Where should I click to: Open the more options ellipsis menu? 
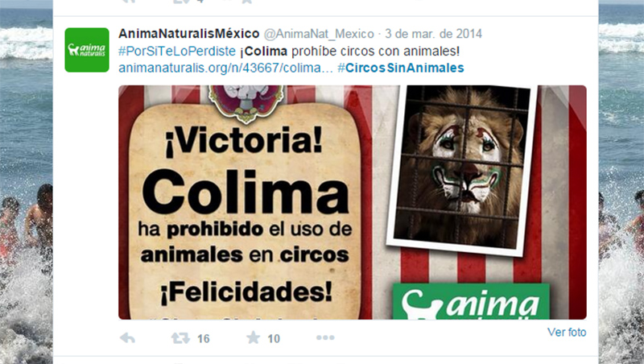[325, 337]
